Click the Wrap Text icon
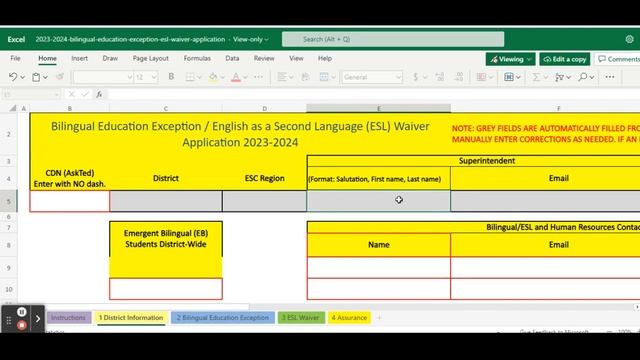The width and height of the screenshot is (640, 360). point(305,77)
